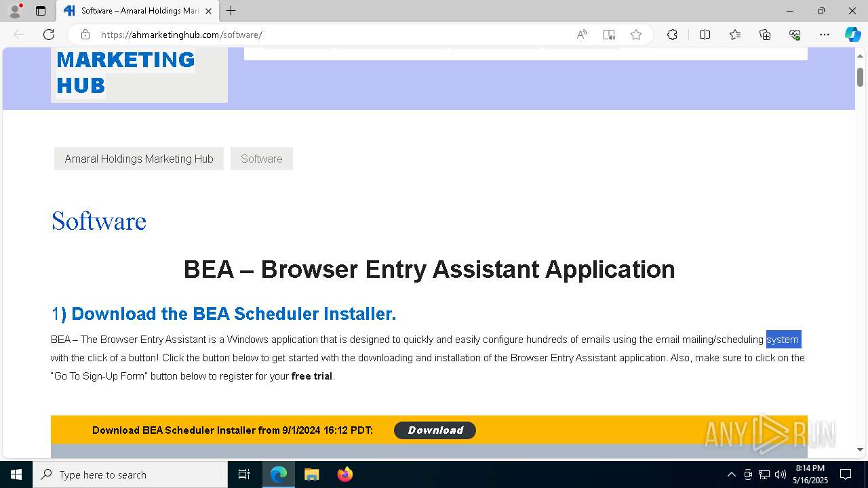This screenshot has height=488, width=868.
Task: Click the taskbar search box
Action: [x=130, y=474]
